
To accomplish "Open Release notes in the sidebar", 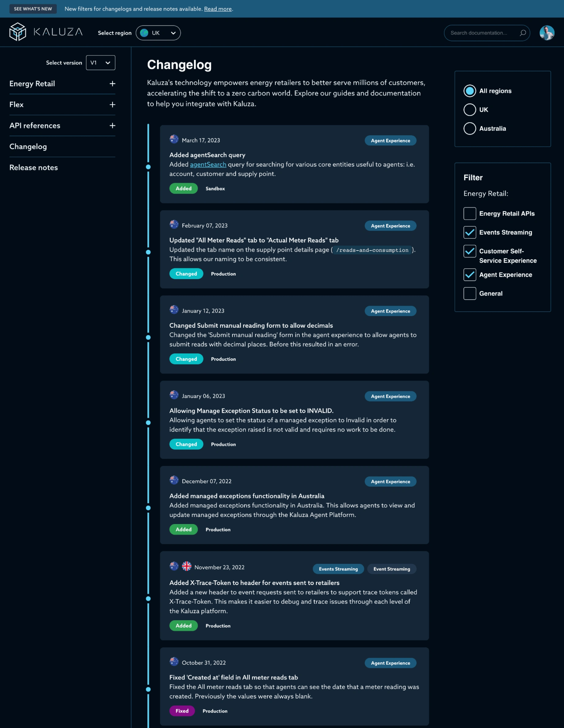I will click(33, 168).
